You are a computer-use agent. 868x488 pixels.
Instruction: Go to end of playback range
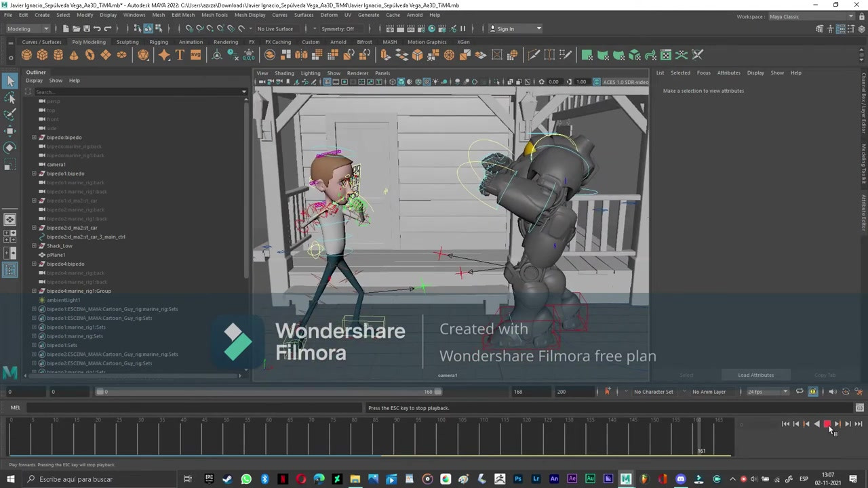click(858, 424)
